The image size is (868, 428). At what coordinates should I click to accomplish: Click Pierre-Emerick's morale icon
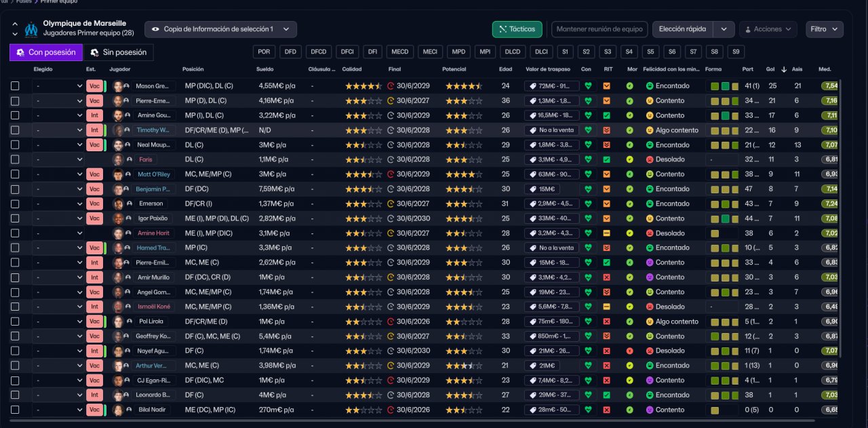(629, 101)
